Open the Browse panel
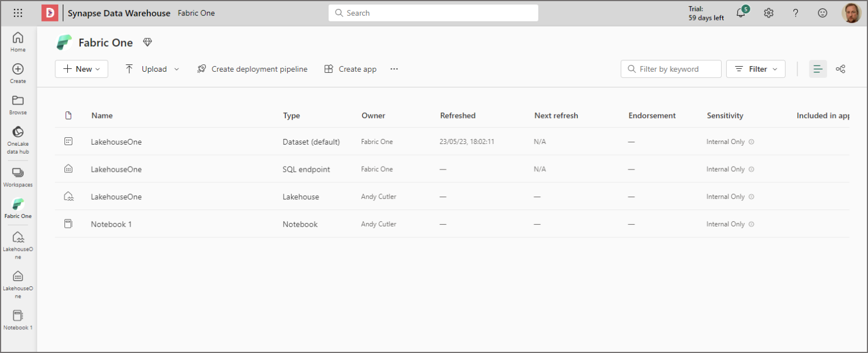868x353 pixels. 18,102
